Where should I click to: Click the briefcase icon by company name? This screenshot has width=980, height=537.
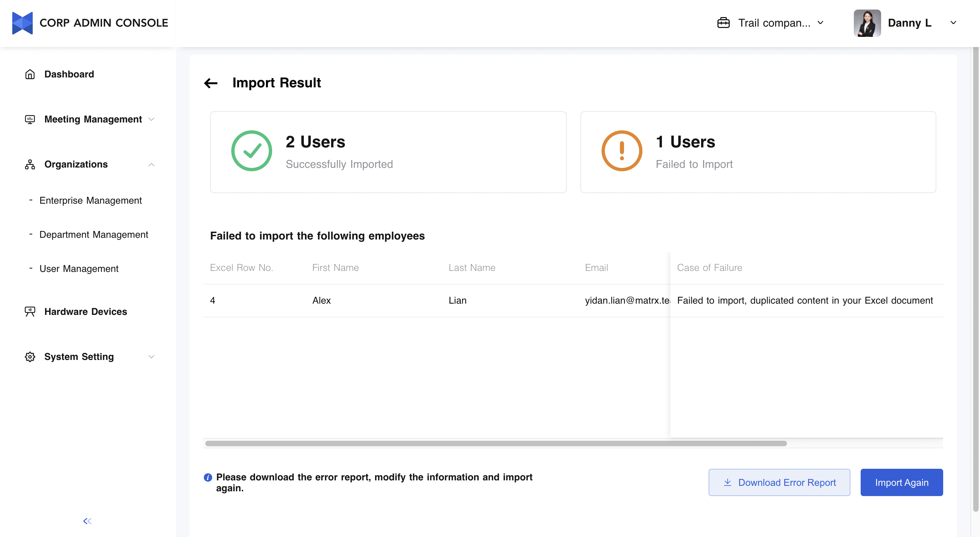tap(723, 23)
